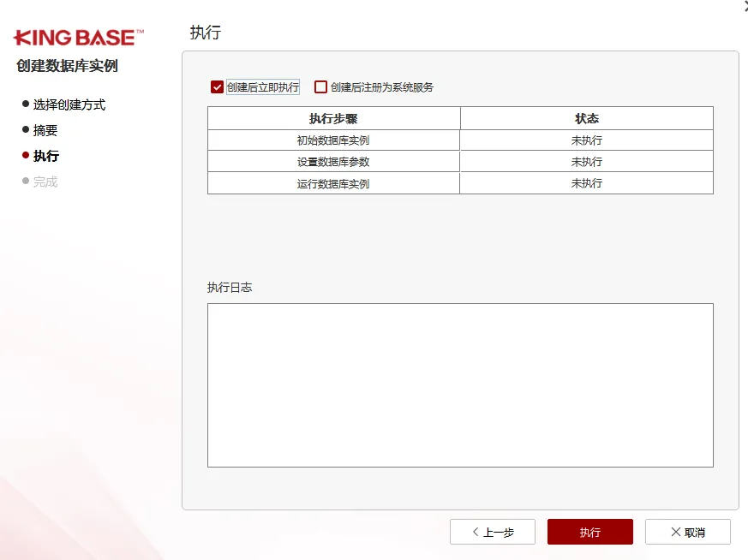Go to 摘要 step in sidebar
Viewport: 748px width, 560px height.
(45, 130)
